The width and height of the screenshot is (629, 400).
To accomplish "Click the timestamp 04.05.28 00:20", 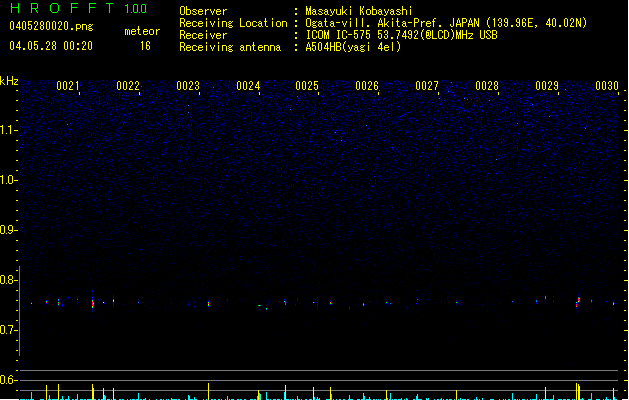I will click(x=51, y=46).
